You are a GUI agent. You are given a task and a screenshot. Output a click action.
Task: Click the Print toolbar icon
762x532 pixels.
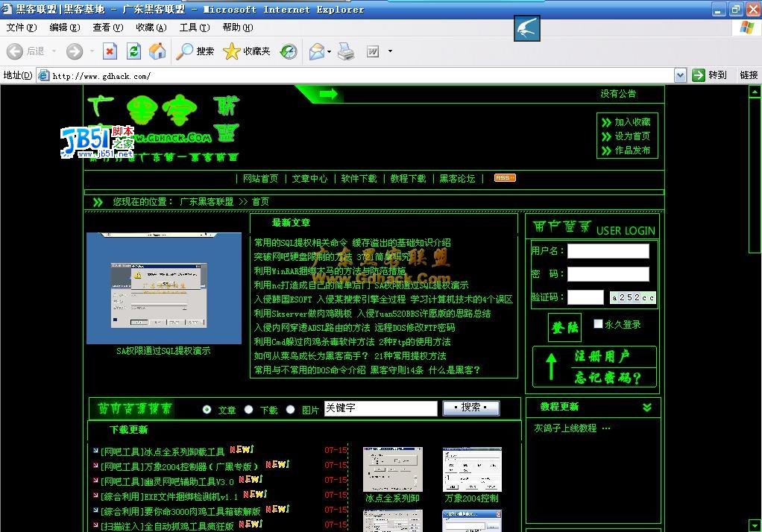346,51
